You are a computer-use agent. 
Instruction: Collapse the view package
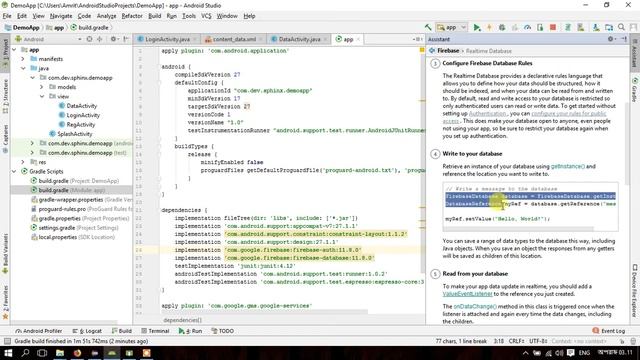(x=42, y=96)
